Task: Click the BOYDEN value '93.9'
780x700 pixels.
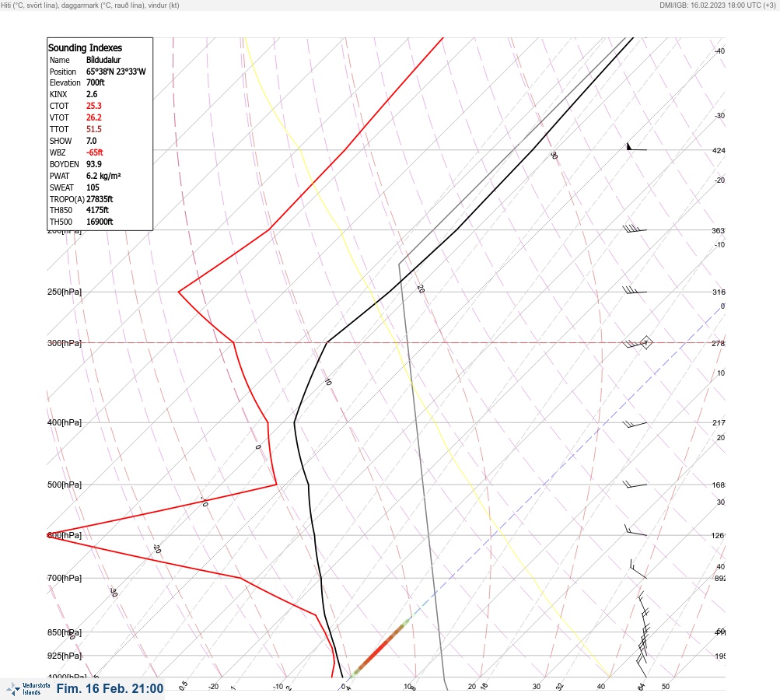Action: pyautogui.click(x=94, y=164)
